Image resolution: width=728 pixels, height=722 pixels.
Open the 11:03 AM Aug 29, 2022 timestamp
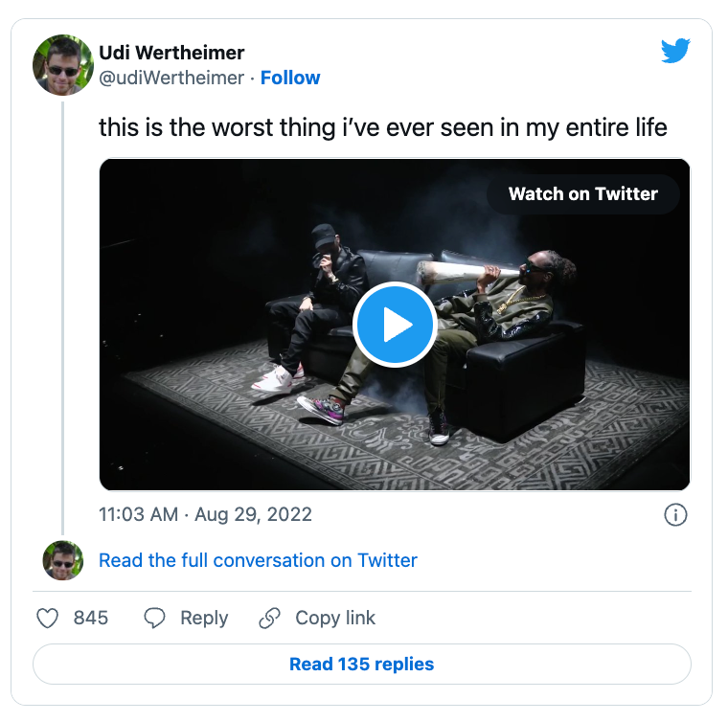tap(205, 514)
